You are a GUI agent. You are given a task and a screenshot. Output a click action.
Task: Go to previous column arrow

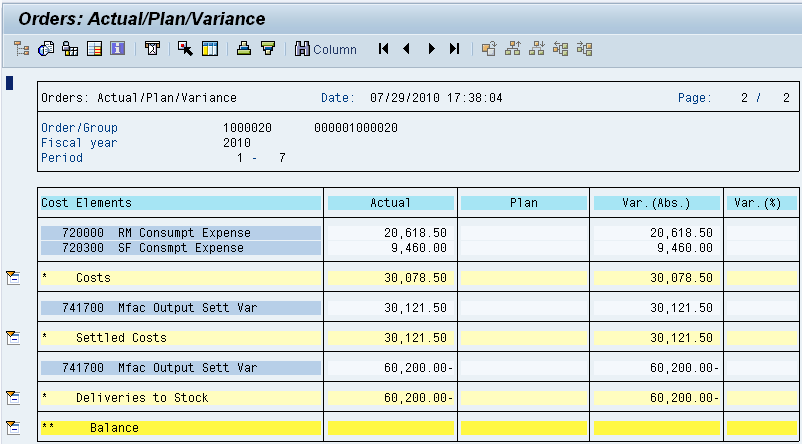(x=407, y=49)
